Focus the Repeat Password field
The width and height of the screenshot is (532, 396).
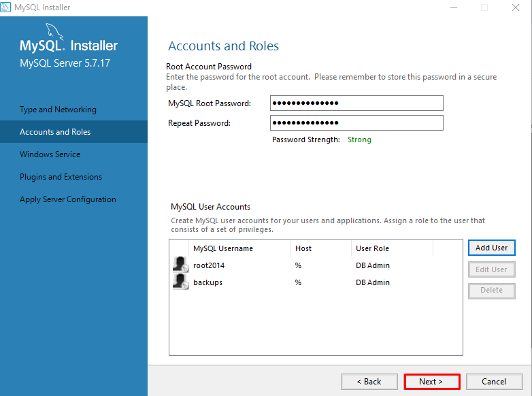356,123
